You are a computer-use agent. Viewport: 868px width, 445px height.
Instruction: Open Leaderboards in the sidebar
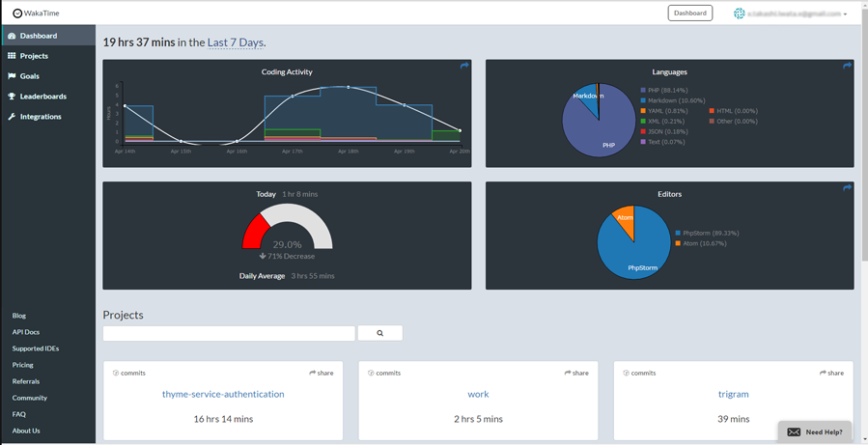pos(48,97)
